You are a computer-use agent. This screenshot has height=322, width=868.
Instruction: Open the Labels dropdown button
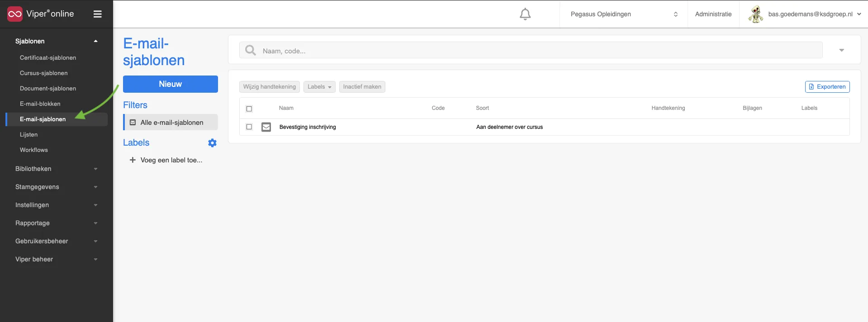(319, 87)
